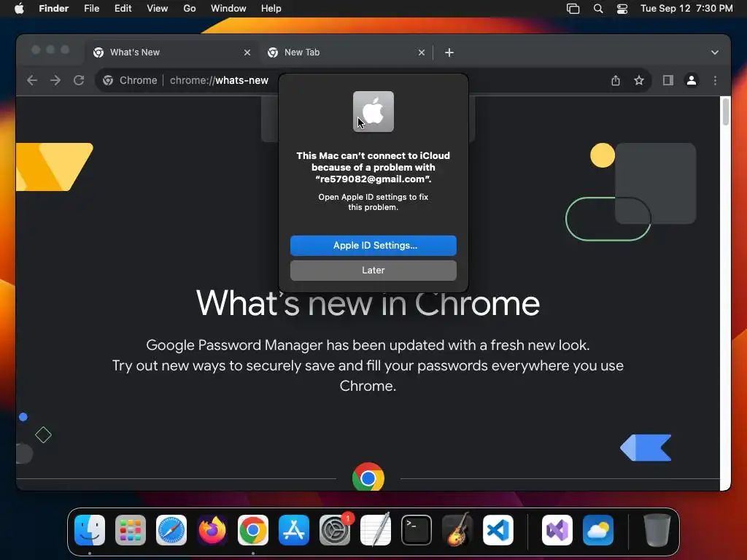Toggle Chrome side panel

point(668,80)
